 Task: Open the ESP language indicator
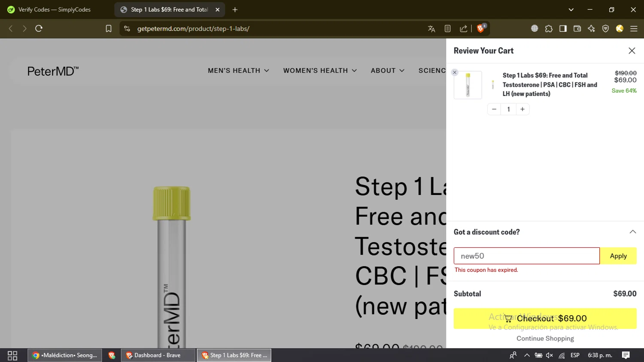[x=575, y=355]
